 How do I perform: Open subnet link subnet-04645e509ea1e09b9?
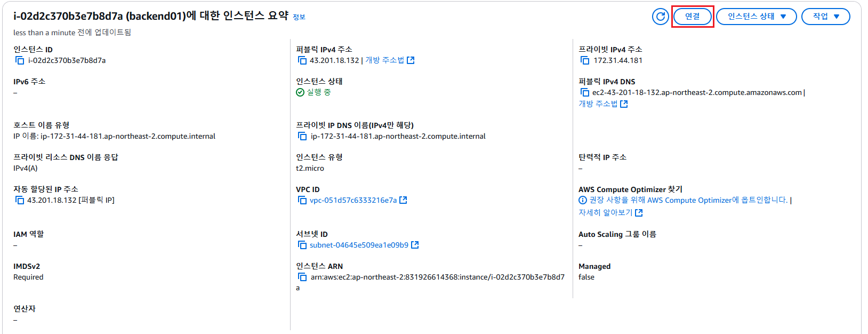coord(359,245)
